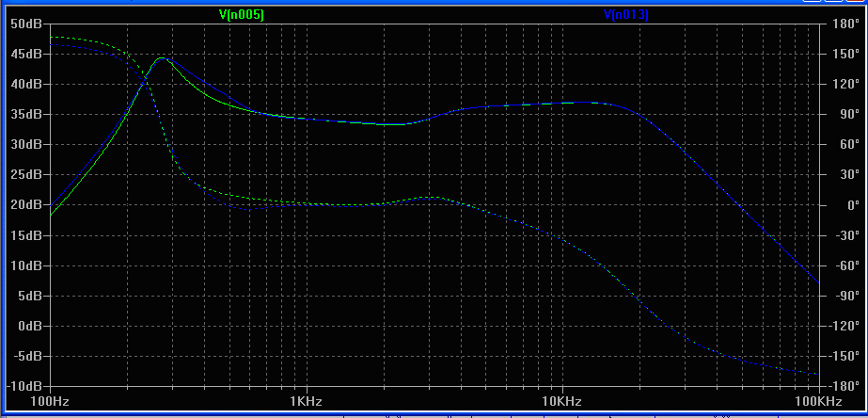Image resolution: width=868 pixels, height=418 pixels.
Task: Click the 25dB magnitude axis label
Action: [26, 174]
